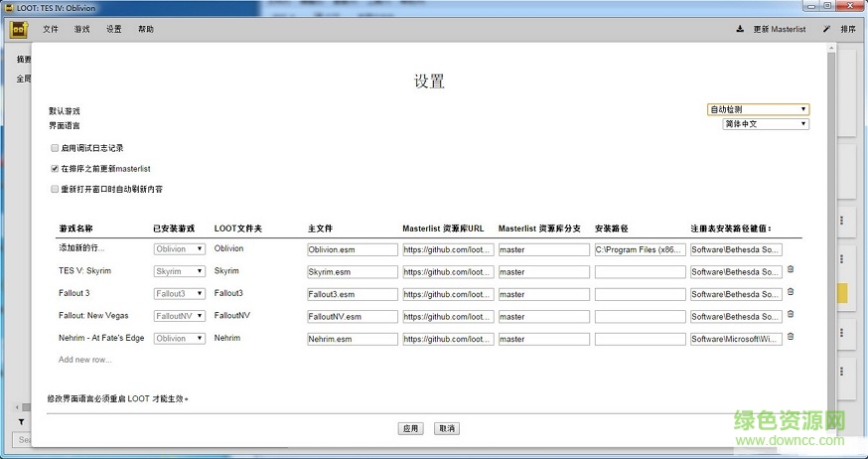Open the 文件 (File) menu

coord(51,30)
